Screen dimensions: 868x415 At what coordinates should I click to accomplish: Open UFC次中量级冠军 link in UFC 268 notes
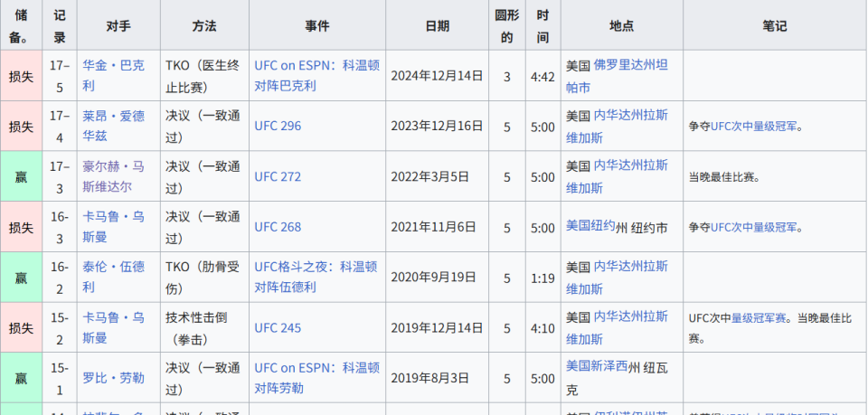point(754,228)
